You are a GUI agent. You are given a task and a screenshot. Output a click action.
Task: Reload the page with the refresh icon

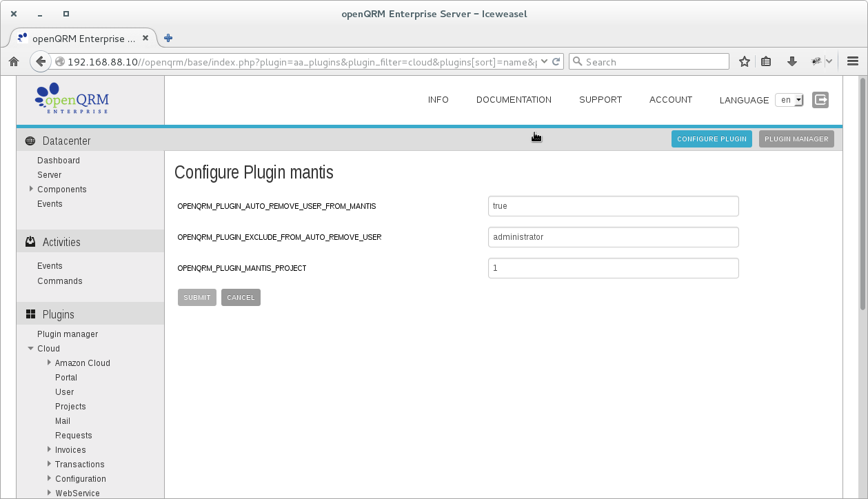pos(556,61)
